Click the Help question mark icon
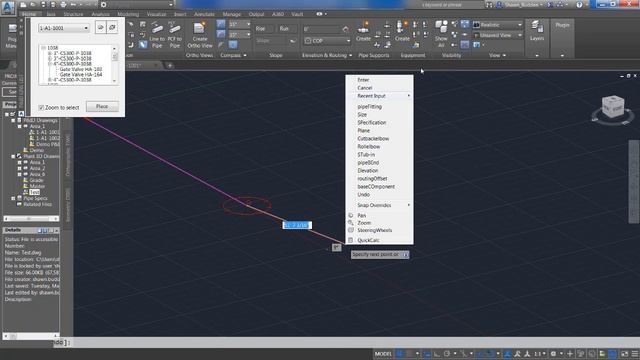Viewport: 640px width, 360px height. 579,5
